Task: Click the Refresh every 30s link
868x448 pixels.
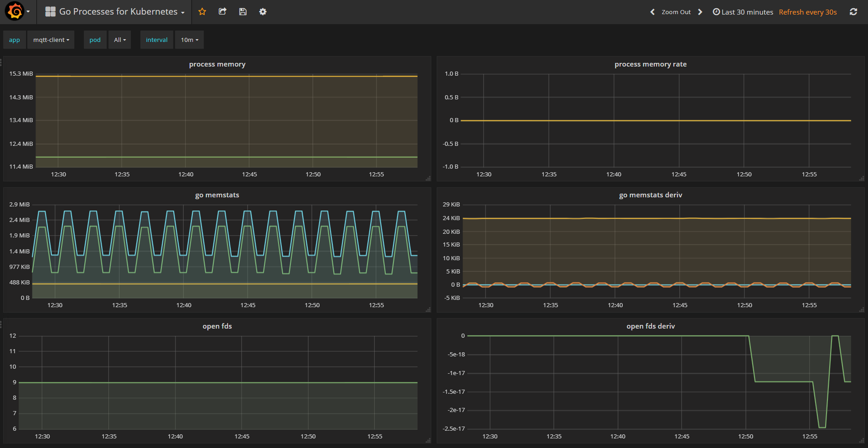Action: [807, 12]
